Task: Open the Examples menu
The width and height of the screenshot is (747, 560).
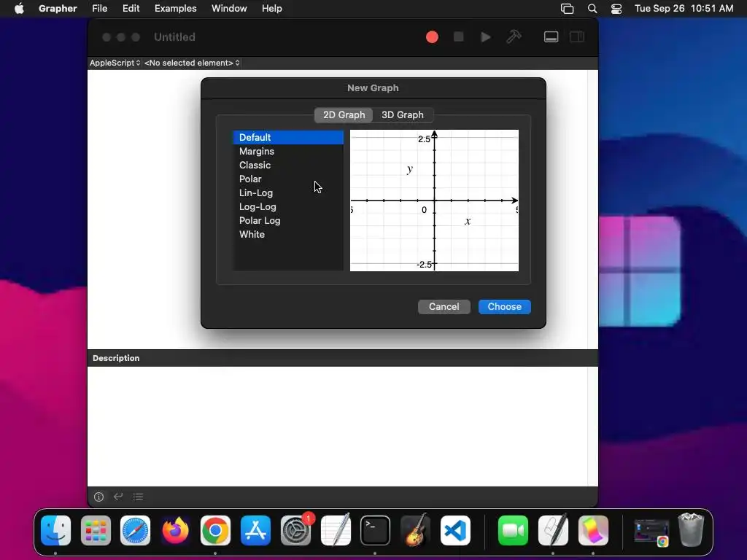Action: pos(175,9)
